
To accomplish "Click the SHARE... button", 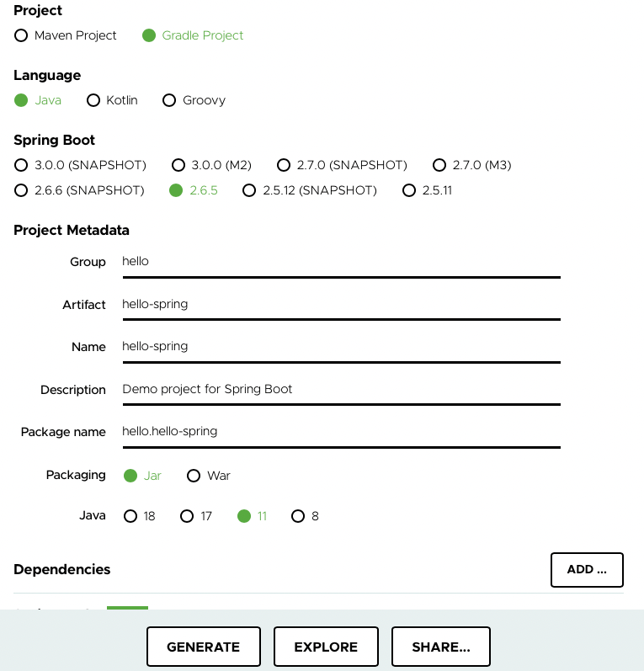I will pyautogui.click(x=441, y=647).
